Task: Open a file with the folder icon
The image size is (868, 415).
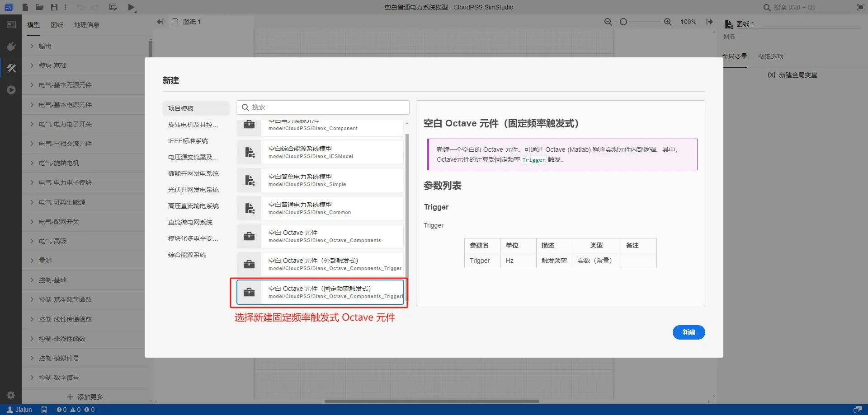Action: click(x=40, y=7)
